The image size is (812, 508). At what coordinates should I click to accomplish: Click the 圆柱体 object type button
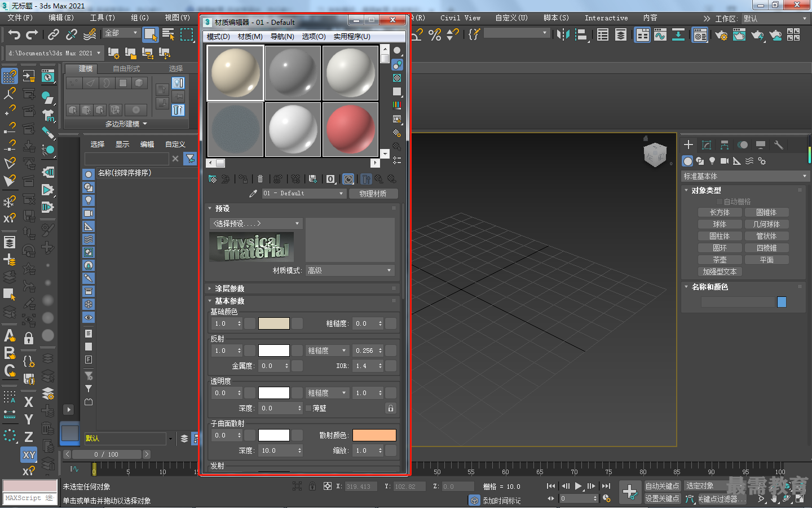719,237
